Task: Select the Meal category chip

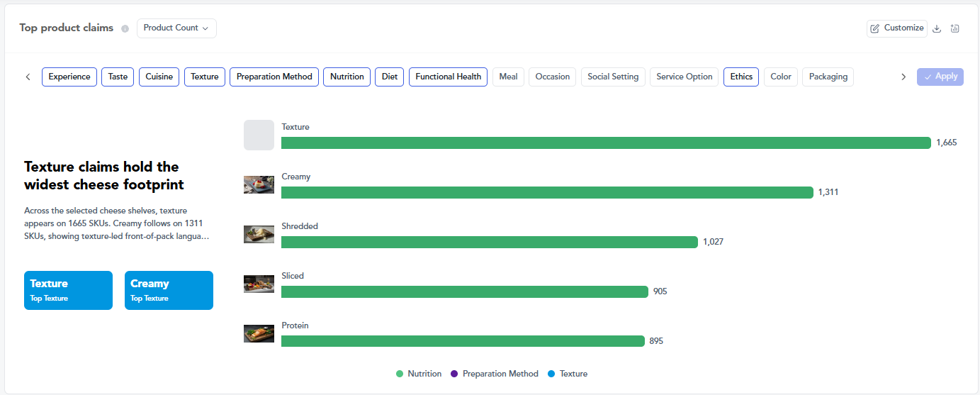Action: pos(508,77)
